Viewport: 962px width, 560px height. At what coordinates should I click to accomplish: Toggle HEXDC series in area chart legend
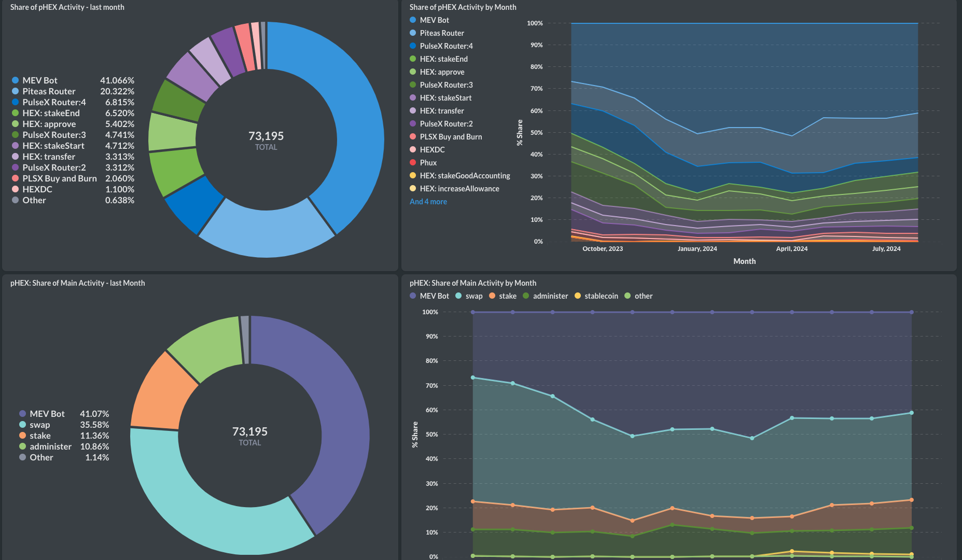click(427, 150)
